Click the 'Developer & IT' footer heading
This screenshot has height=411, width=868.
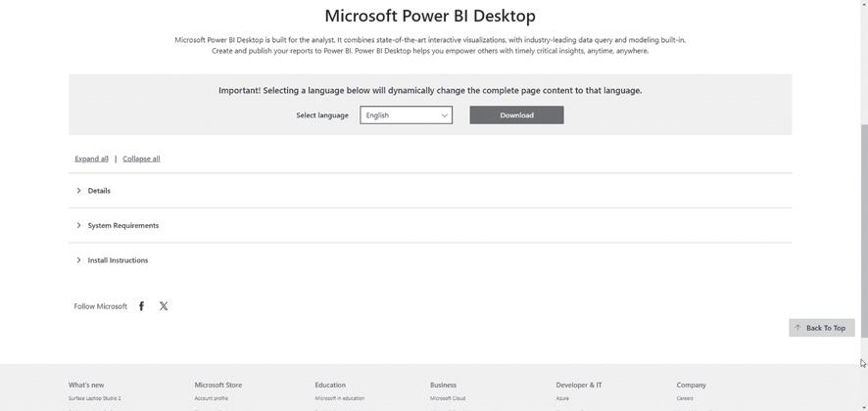click(x=578, y=385)
